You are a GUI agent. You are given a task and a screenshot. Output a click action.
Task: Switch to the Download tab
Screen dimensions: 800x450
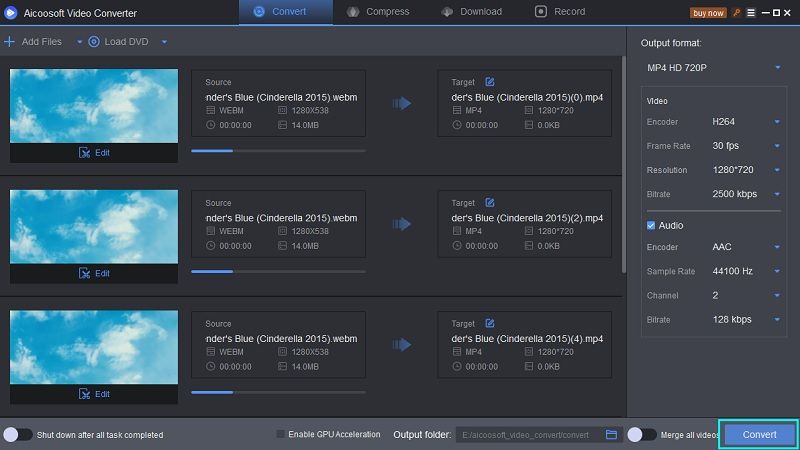[x=472, y=12]
